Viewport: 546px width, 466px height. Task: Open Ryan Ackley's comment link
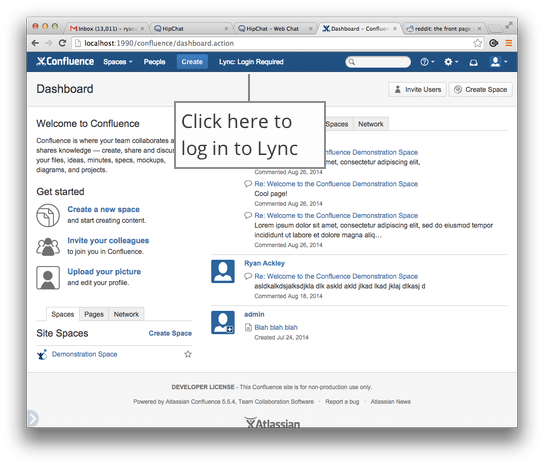(x=336, y=277)
